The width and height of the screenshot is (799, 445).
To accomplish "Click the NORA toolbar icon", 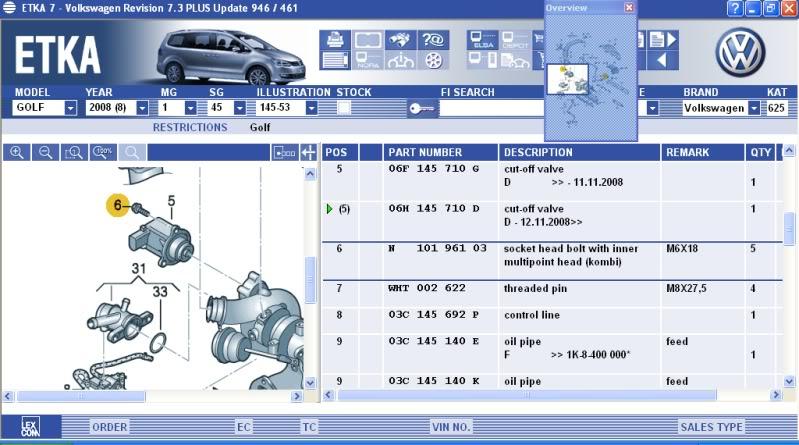I will (x=367, y=60).
